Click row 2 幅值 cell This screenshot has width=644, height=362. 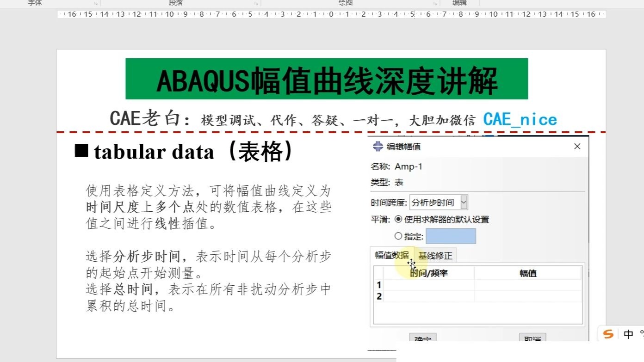pyautogui.click(x=528, y=296)
